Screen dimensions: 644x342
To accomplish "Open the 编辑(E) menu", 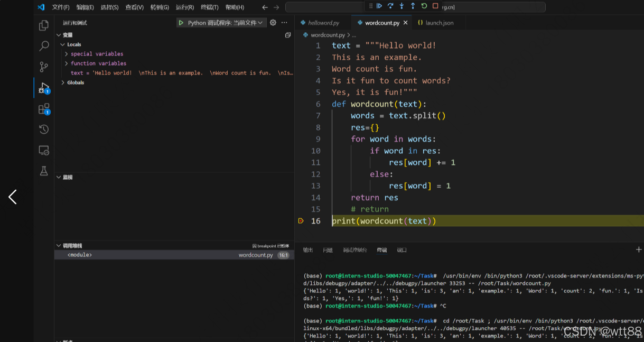I will [x=85, y=7].
